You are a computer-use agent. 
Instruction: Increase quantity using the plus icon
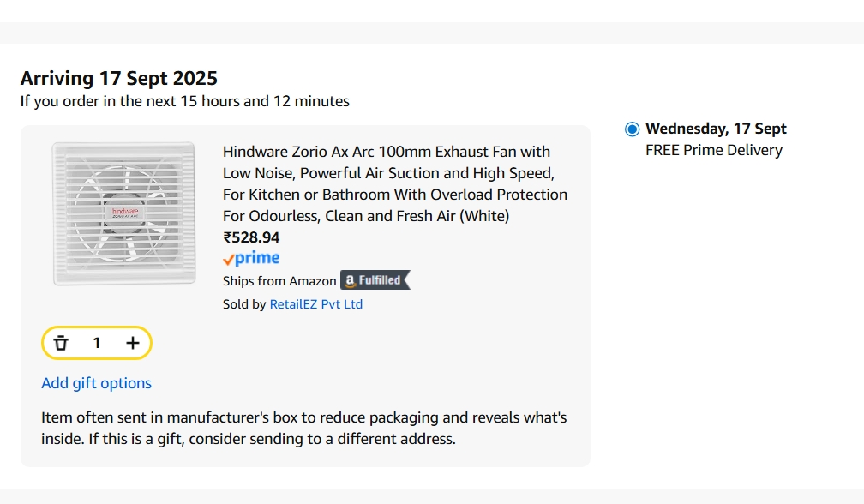133,342
